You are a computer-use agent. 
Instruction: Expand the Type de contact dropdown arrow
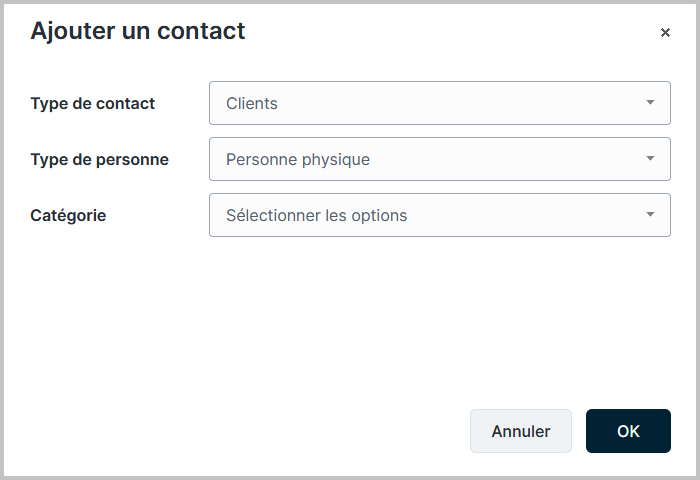650,103
